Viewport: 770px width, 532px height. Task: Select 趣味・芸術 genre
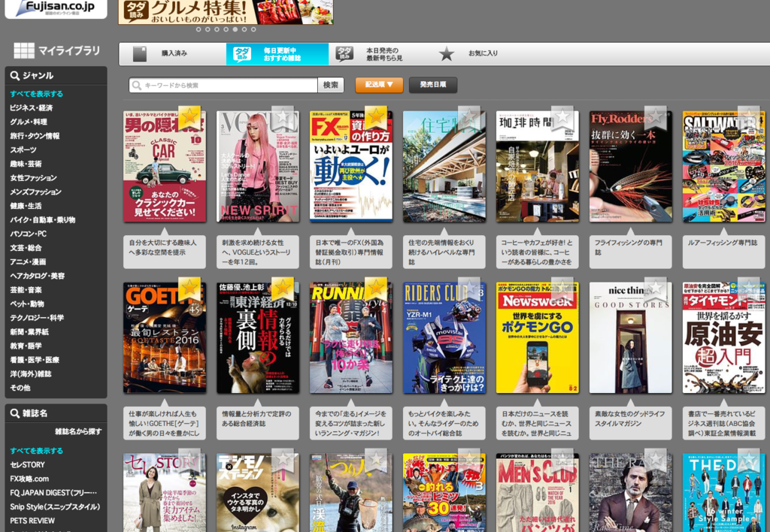pos(26,164)
